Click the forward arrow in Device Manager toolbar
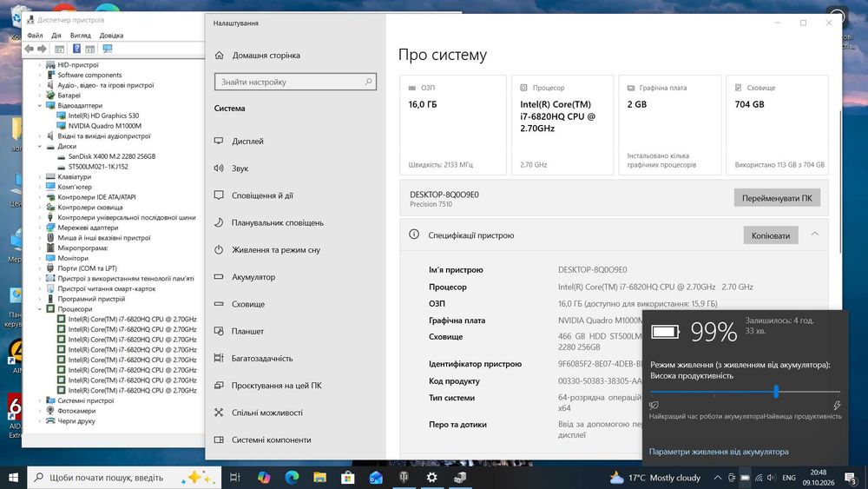 click(42, 49)
